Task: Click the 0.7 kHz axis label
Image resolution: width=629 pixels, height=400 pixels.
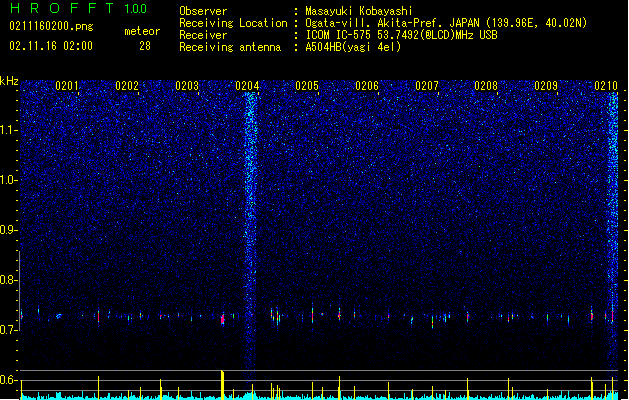Action: [x=9, y=330]
